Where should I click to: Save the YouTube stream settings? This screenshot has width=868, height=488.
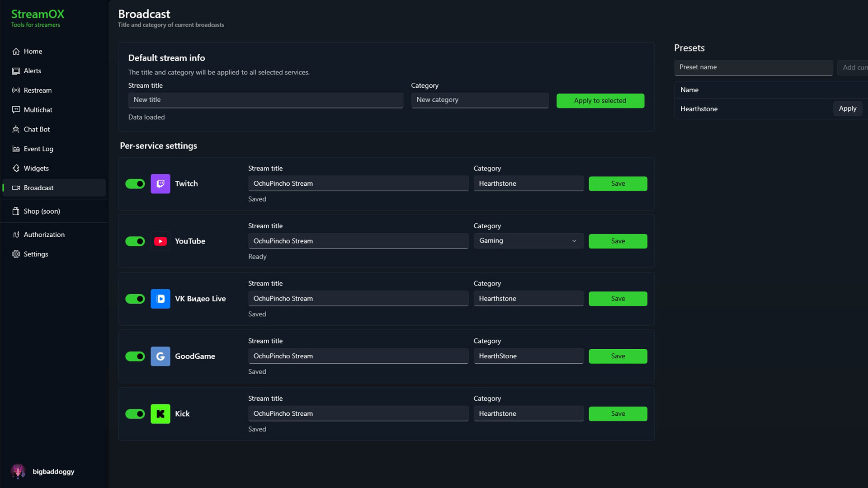[618, 241]
